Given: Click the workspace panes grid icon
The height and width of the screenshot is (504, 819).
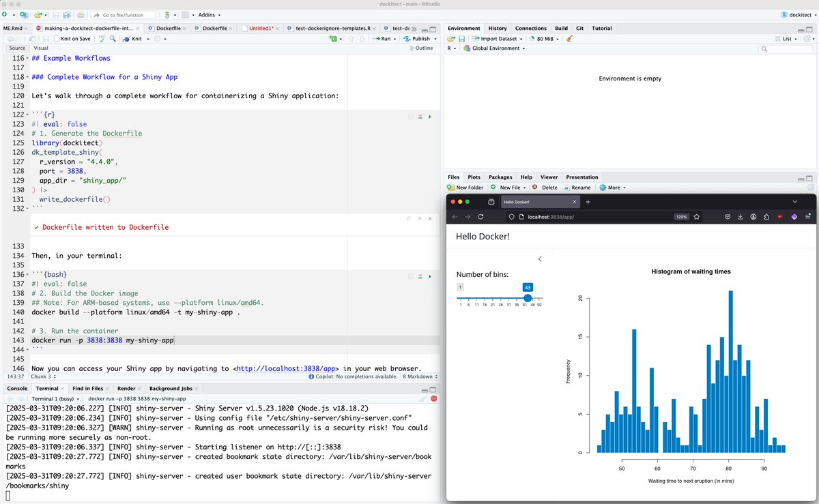Looking at the screenshot, I should 185,14.
